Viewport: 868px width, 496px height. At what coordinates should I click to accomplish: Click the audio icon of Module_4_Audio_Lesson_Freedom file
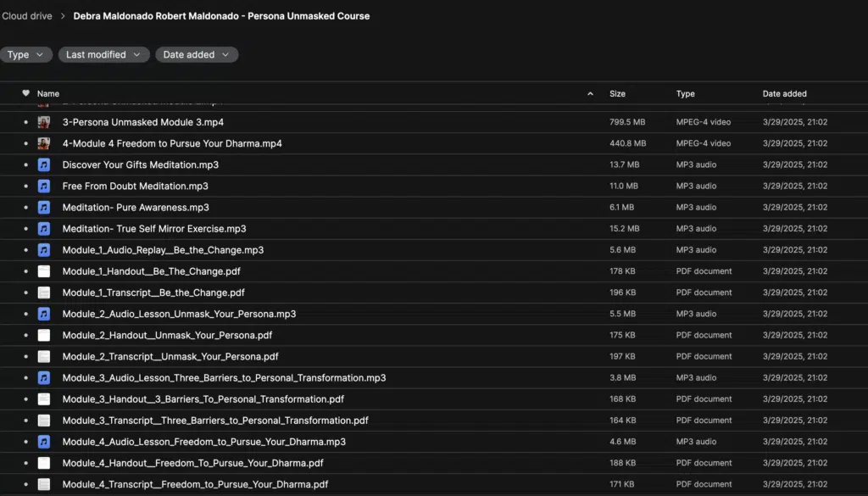[x=44, y=442]
